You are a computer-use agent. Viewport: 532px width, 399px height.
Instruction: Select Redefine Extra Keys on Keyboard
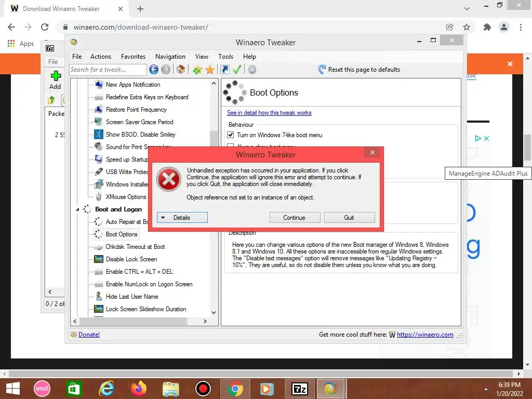pyautogui.click(x=147, y=97)
